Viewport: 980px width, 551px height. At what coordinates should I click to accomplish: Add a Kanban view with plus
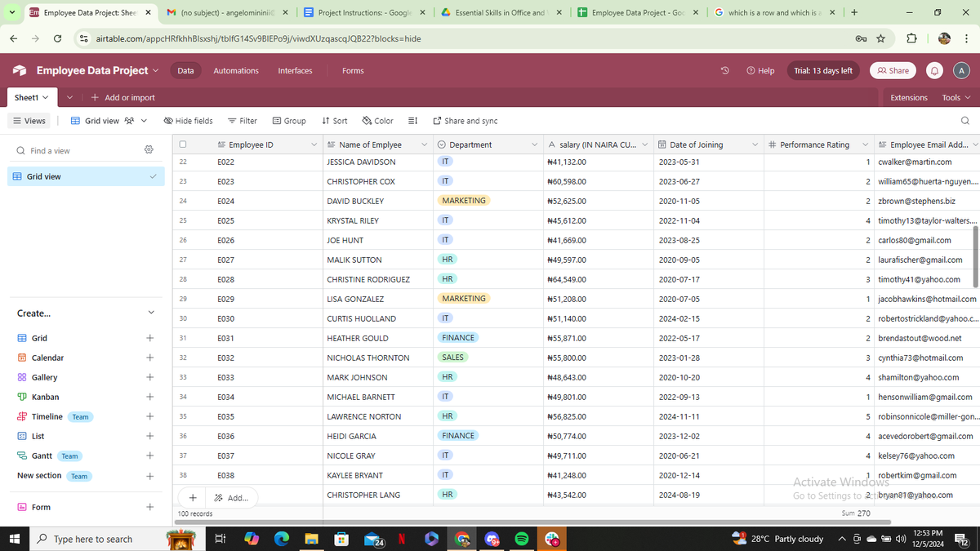pyautogui.click(x=149, y=397)
